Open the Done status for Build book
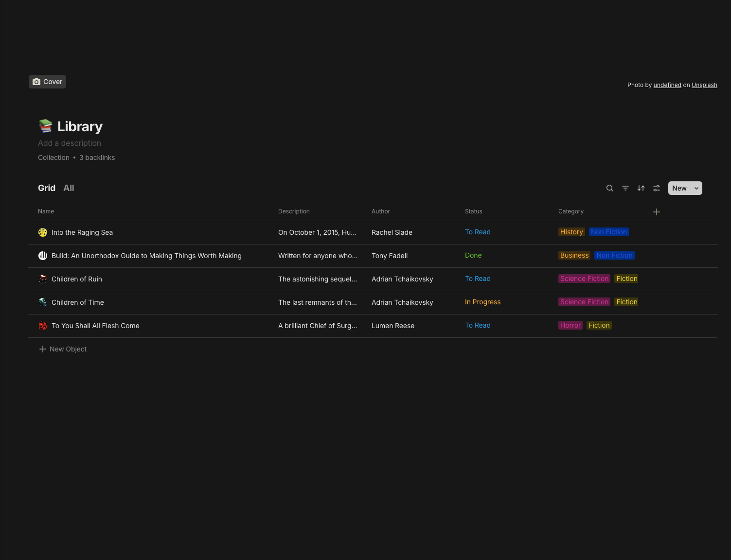731x560 pixels. coord(473,255)
